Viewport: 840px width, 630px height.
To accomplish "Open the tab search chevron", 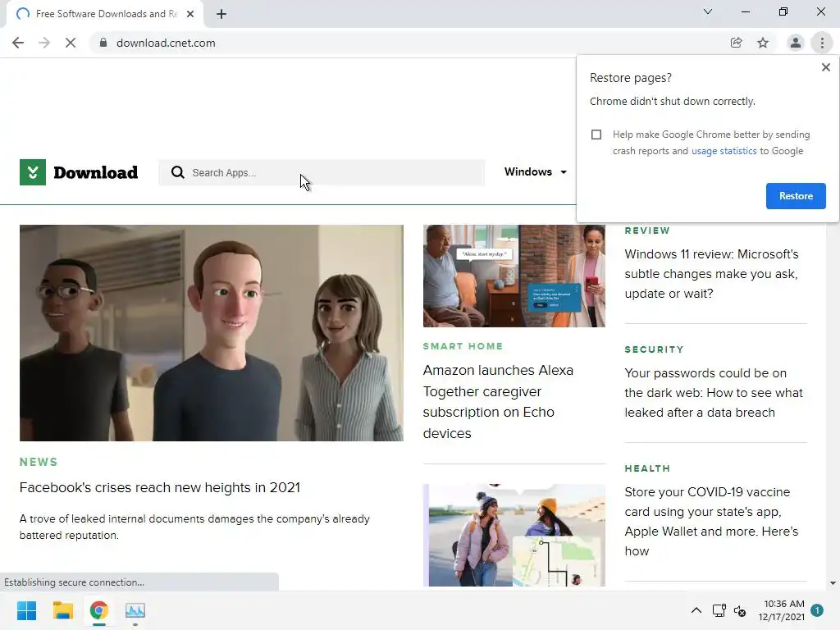I will 708,11.
